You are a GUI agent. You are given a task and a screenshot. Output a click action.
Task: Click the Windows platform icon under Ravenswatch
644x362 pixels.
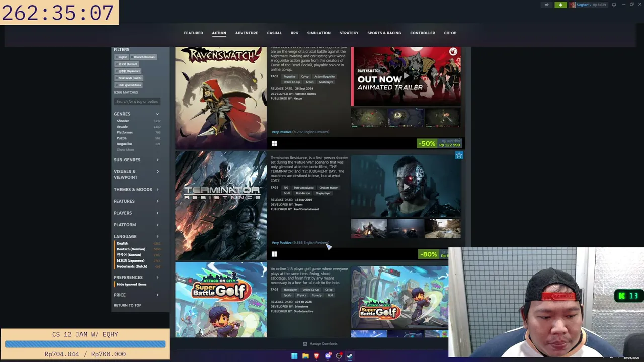click(x=274, y=143)
